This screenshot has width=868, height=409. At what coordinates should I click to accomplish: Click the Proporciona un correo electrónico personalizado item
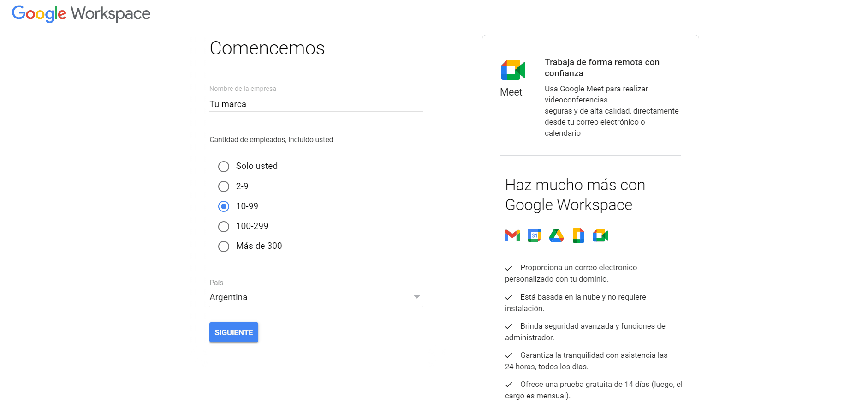(571, 273)
